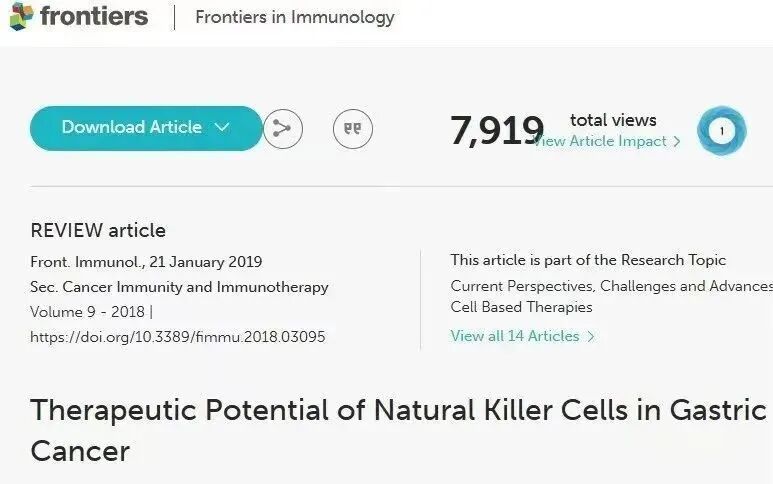Viewport: 773px width, 484px height.
Task: Click the frontiers wordmark text
Action: tap(94, 16)
